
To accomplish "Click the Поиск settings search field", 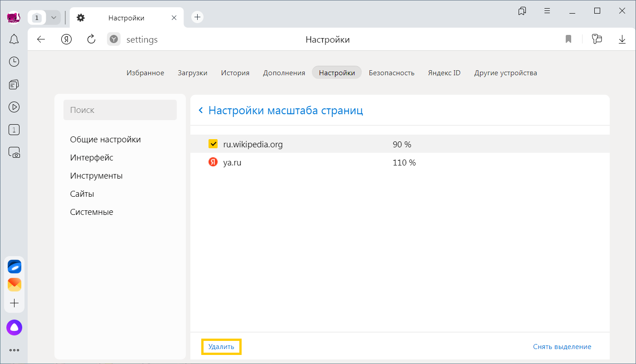I will [120, 110].
